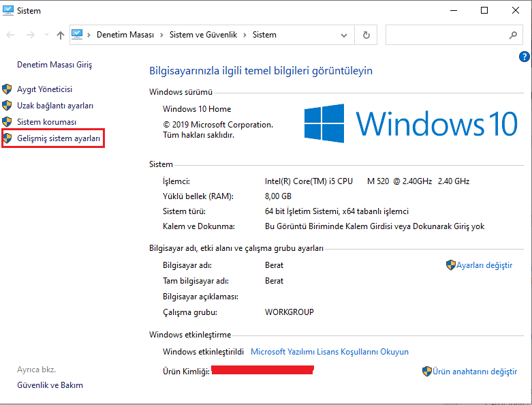Click the shield icon beside Uzak bağlantı ayarları
Screen dimensions: 532x405
7,106
